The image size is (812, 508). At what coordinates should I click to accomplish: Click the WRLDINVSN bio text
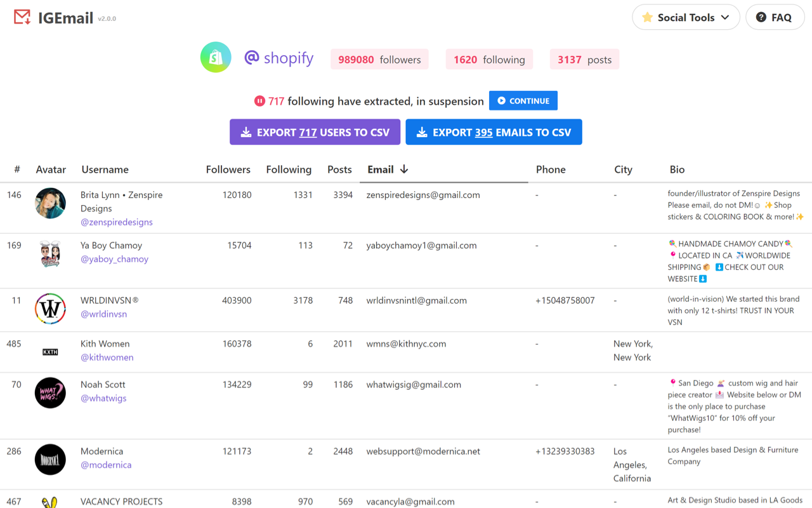(x=731, y=311)
